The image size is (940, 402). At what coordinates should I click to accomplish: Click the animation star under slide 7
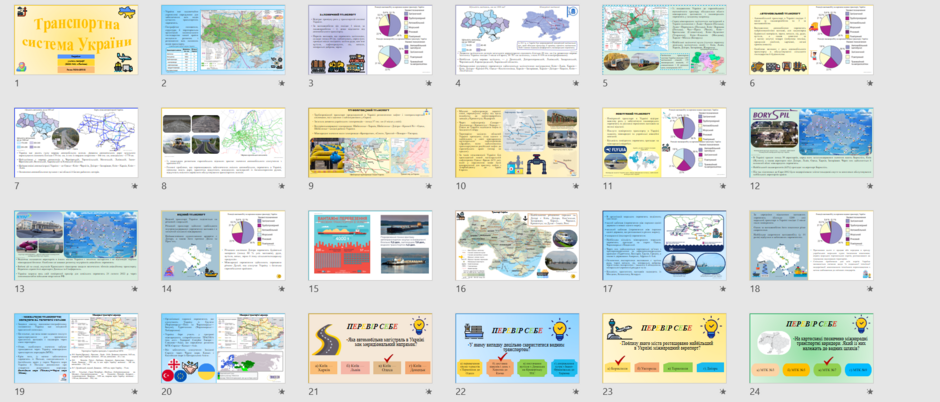pyautogui.click(x=135, y=186)
